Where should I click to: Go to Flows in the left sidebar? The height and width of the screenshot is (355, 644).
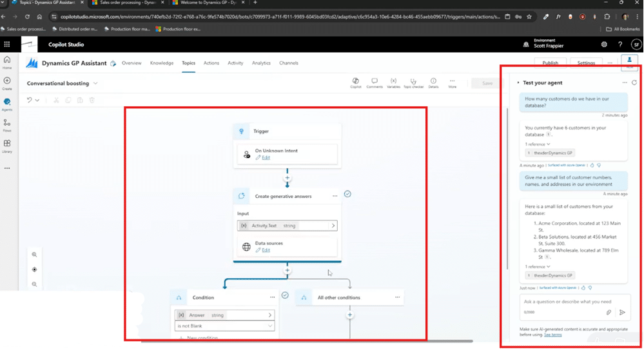pos(7,125)
